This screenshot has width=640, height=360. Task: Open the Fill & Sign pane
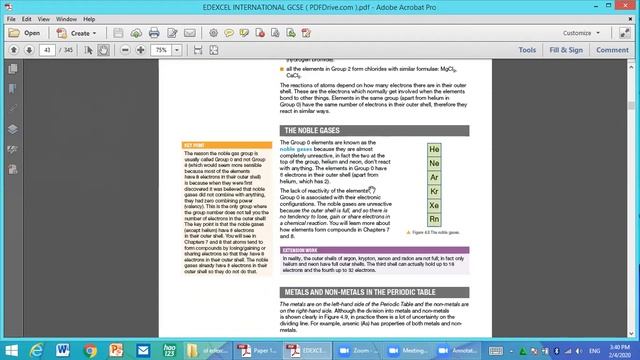click(566, 50)
